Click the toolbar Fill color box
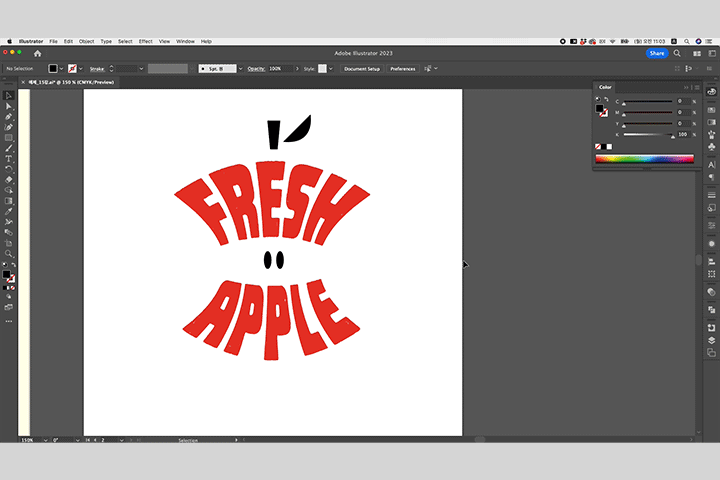 [x=6, y=274]
